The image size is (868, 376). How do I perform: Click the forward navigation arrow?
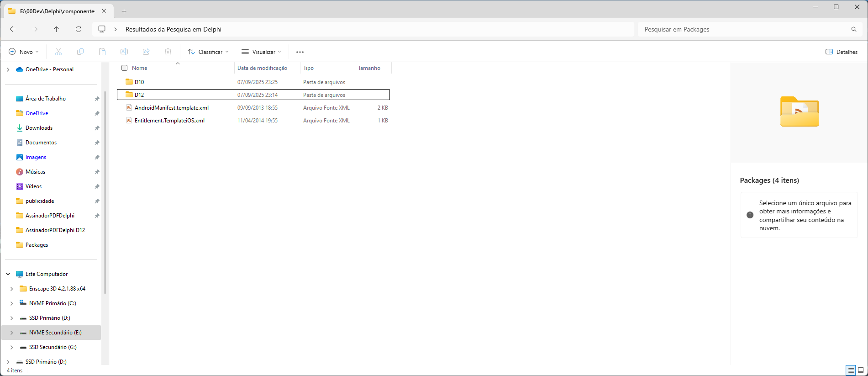[35, 29]
